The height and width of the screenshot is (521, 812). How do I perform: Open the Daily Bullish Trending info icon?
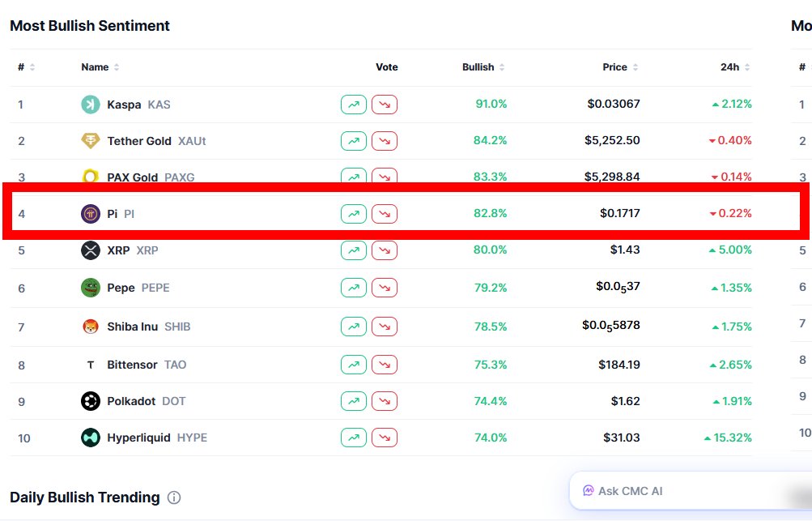pyautogui.click(x=174, y=498)
